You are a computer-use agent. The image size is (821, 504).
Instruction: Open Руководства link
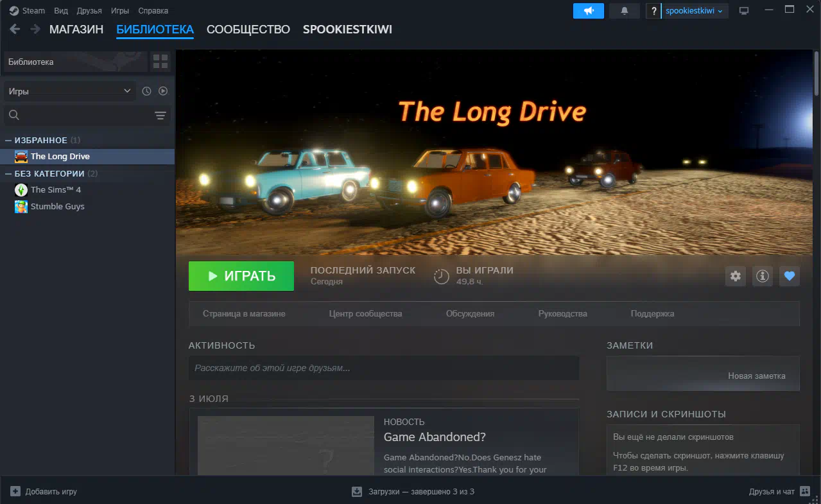[562, 314]
